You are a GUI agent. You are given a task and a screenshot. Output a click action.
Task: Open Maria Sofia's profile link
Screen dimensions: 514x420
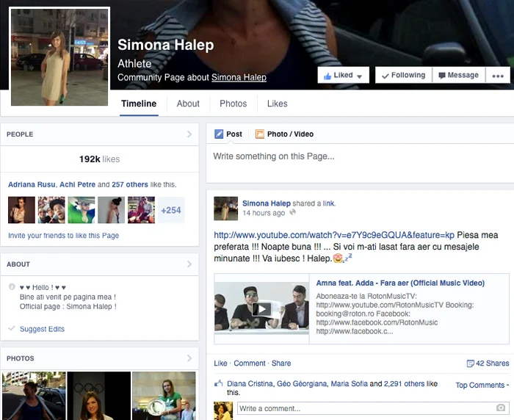pyautogui.click(x=349, y=383)
